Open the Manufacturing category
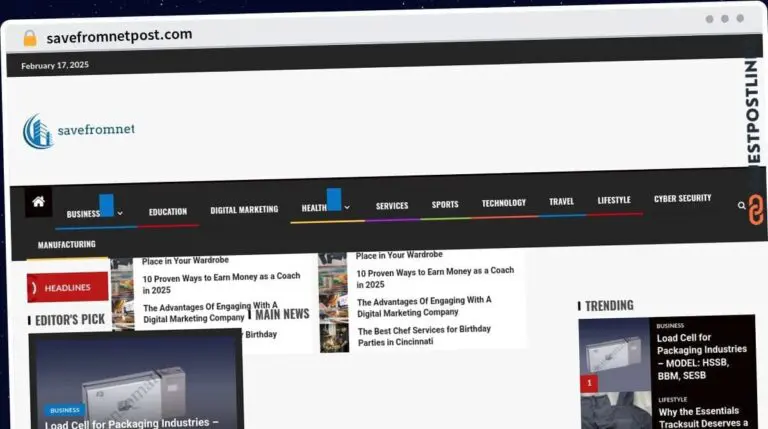768x429 pixels. [67, 244]
